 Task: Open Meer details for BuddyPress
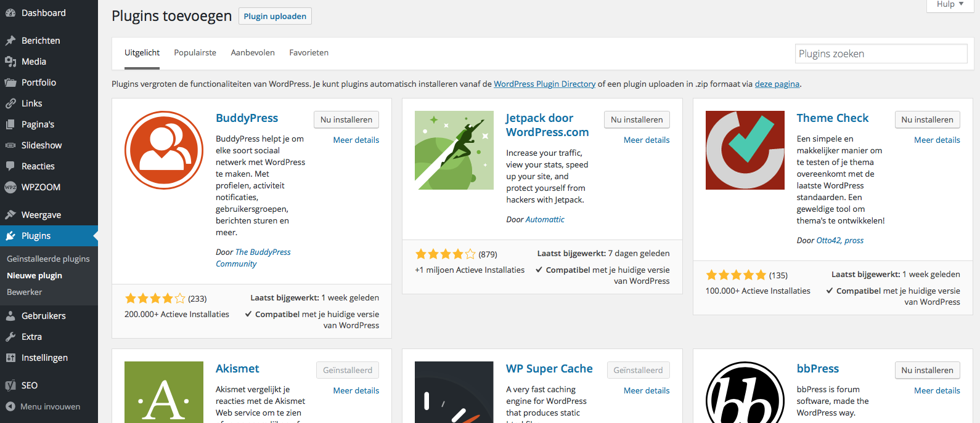[356, 140]
